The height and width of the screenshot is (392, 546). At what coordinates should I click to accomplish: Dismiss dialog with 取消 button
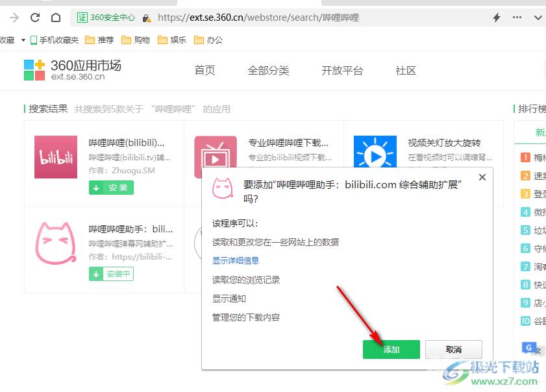[x=454, y=350]
